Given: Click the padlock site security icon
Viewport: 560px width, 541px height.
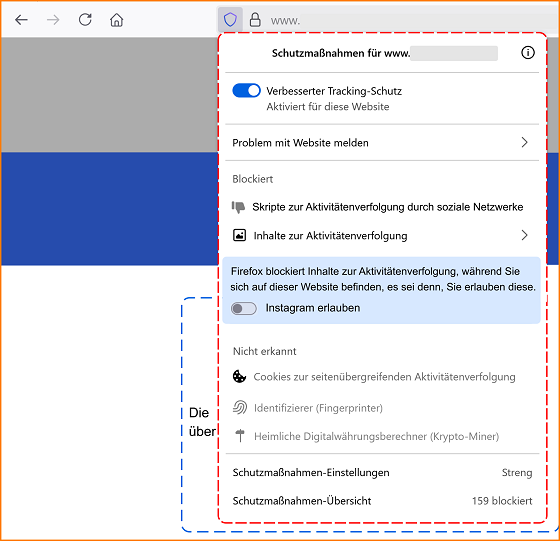Looking at the screenshot, I should (255, 20).
